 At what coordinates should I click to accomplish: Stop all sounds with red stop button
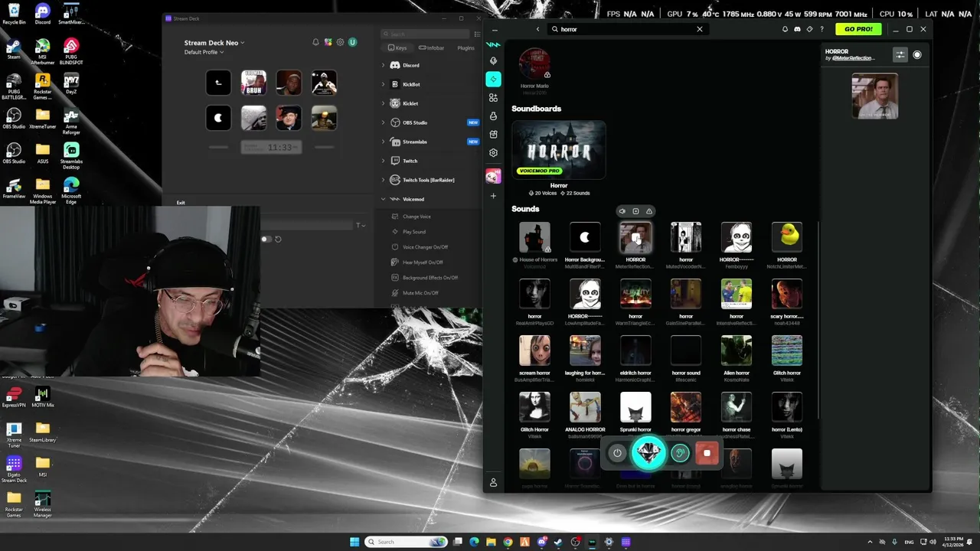[x=707, y=453]
